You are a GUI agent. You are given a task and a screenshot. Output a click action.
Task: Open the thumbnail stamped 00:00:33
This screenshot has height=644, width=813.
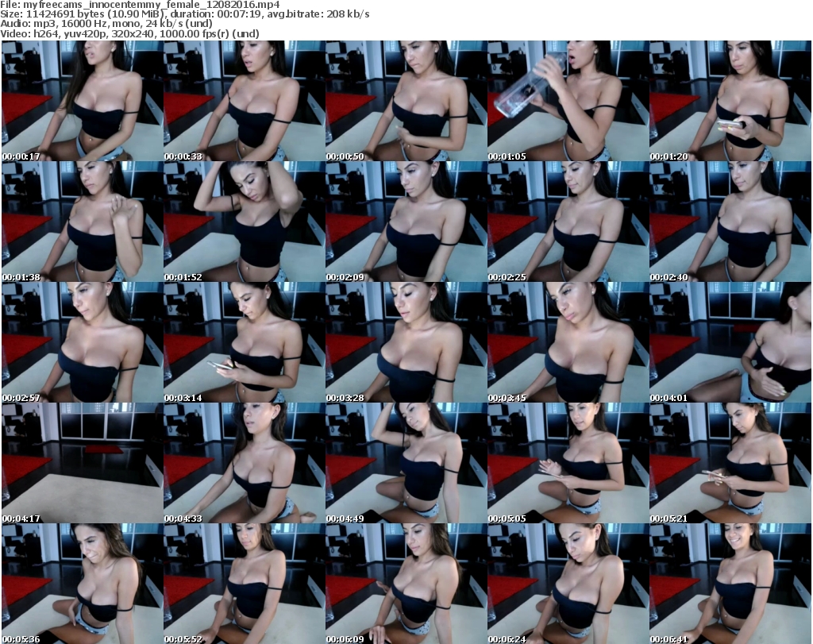tap(245, 101)
